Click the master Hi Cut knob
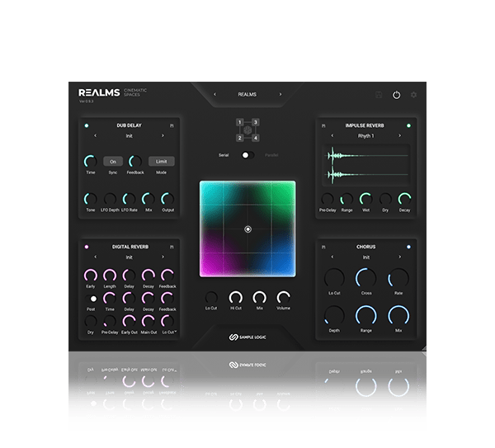The image size is (495, 448). pyautogui.click(x=236, y=298)
